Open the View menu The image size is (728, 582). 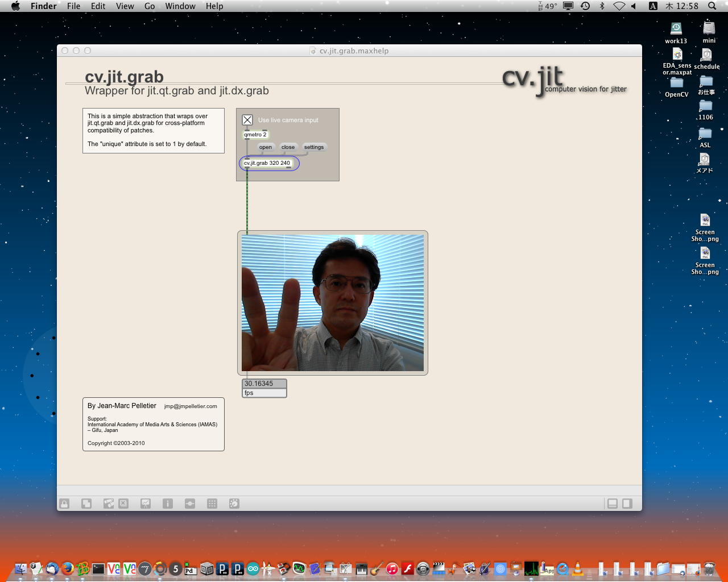point(125,6)
